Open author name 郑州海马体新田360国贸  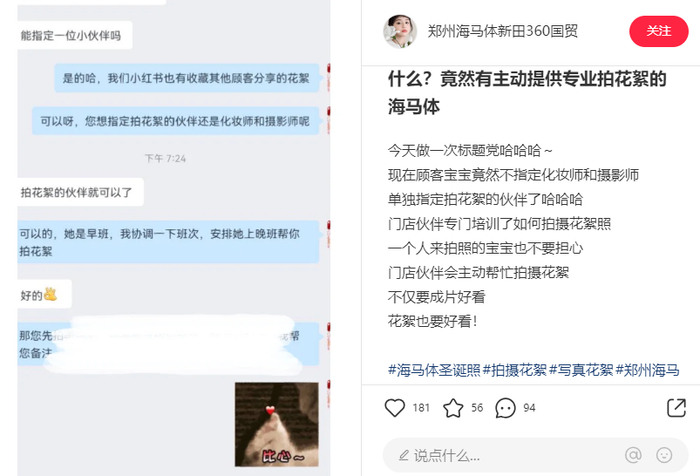pos(503,31)
